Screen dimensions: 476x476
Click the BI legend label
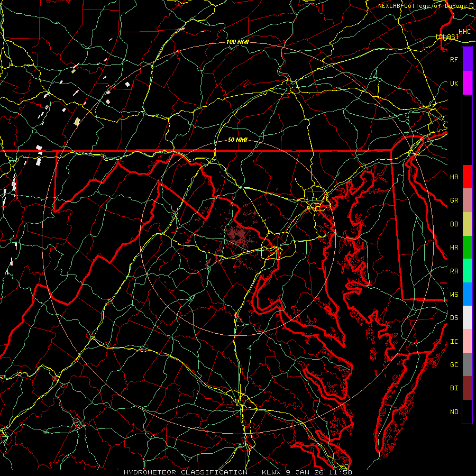454,388
